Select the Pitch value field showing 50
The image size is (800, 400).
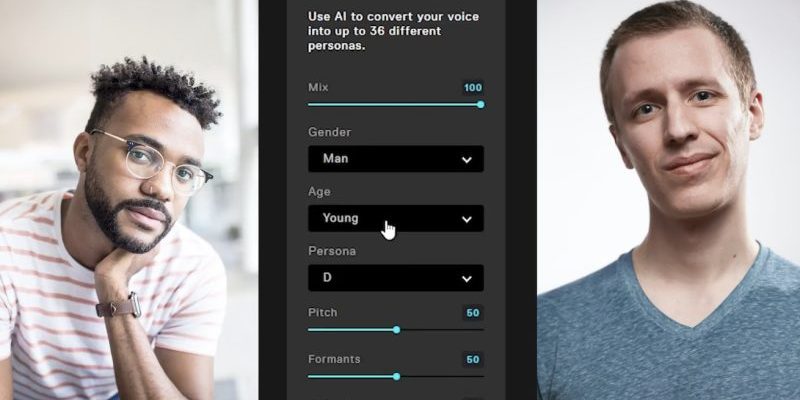tap(473, 313)
